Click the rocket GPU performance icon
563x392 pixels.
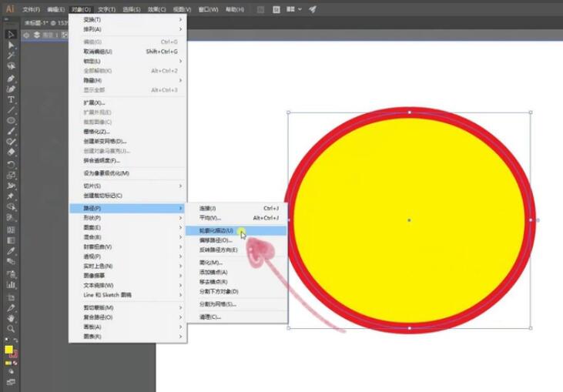[313, 9]
